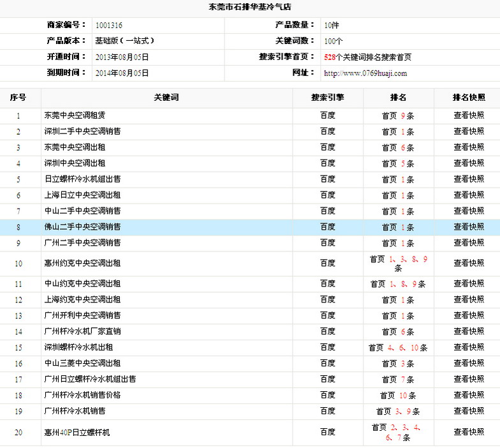Open 查看快照 for 佛山二手中央空调销售
500x448 pixels.
[469, 227]
